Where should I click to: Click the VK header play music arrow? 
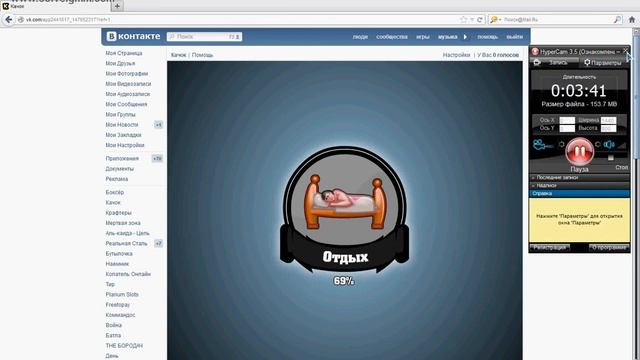(465, 37)
